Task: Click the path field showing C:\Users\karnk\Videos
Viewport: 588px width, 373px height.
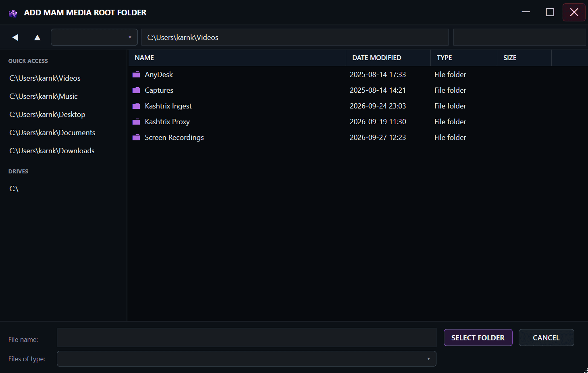Action: tap(295, 37)
